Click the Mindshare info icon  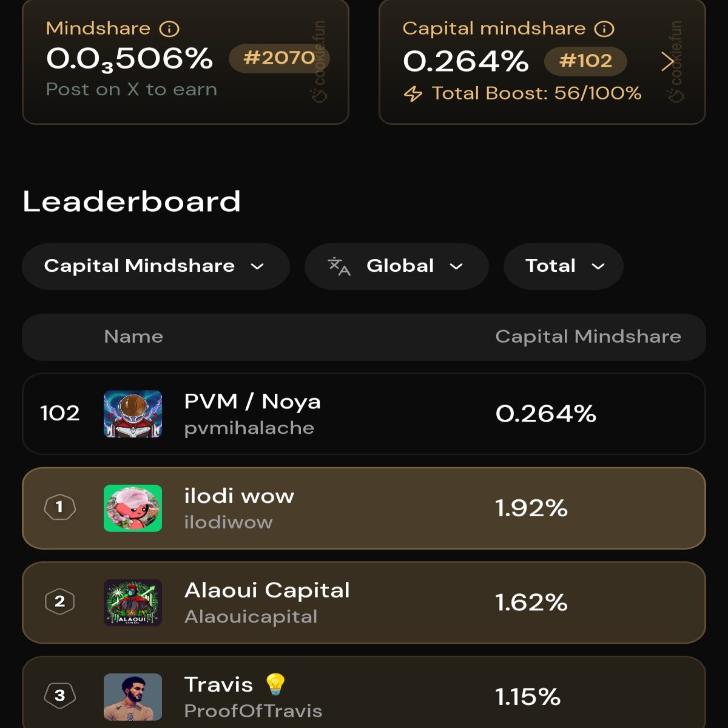pos(169,29)
